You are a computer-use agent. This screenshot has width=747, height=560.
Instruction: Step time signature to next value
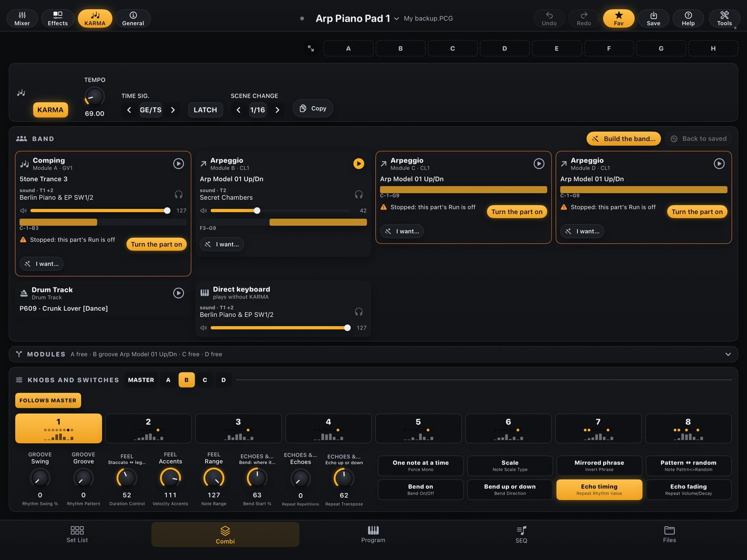[x=173, y=110]
